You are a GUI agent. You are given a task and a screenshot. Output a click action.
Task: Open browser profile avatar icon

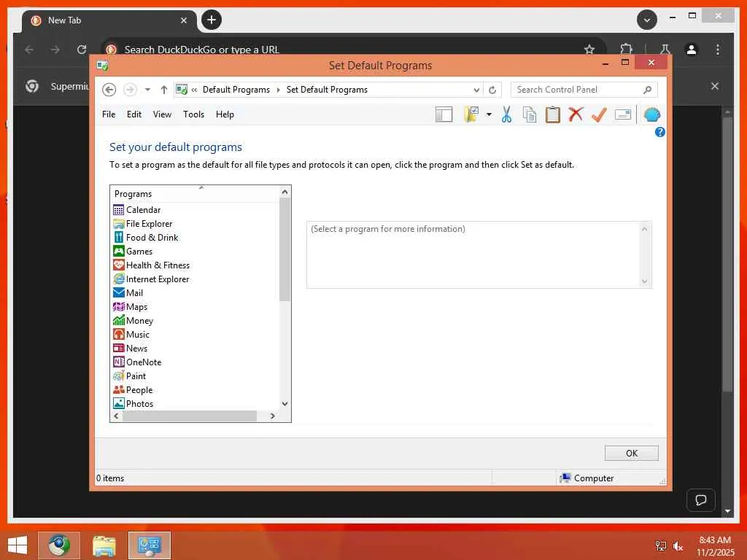tap(692, 50)
